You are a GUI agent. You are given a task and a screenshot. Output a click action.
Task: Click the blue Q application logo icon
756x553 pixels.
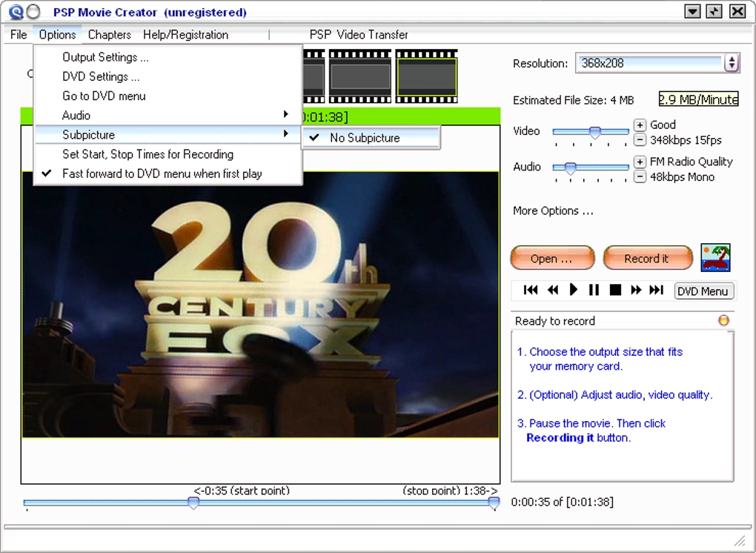(16, 12)
